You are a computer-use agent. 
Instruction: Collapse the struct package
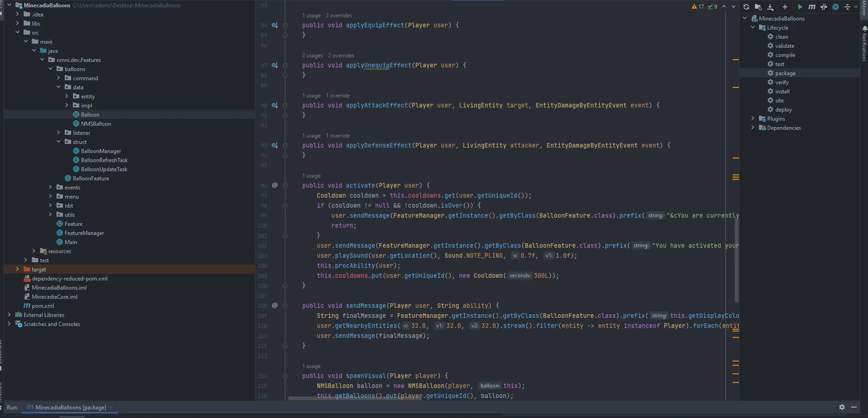[x=58, y=142]
